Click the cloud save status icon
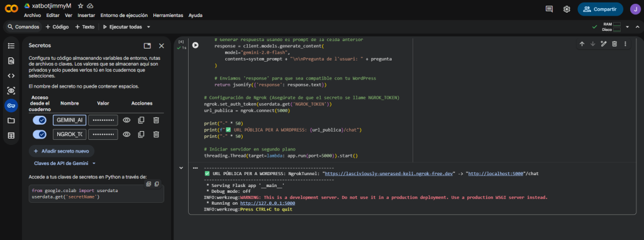The height and width of the screenshot is (240, 644). click(x=90, y=6)
